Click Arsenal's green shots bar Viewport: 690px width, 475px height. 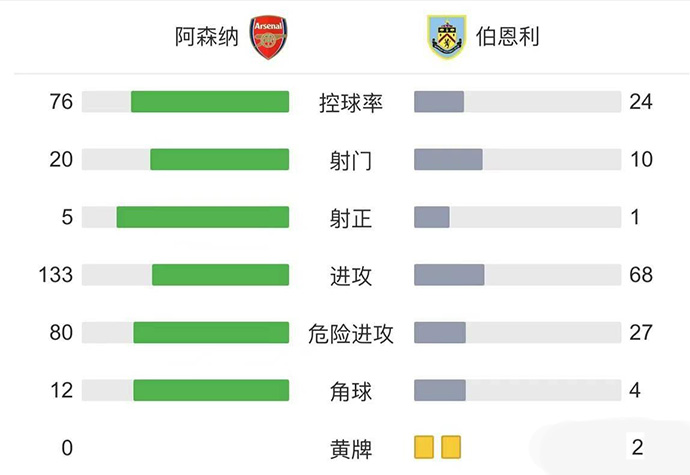click(x=220, y=160)
